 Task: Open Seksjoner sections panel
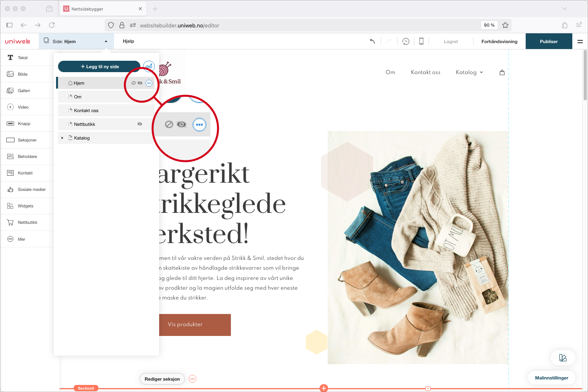(27, 140)
